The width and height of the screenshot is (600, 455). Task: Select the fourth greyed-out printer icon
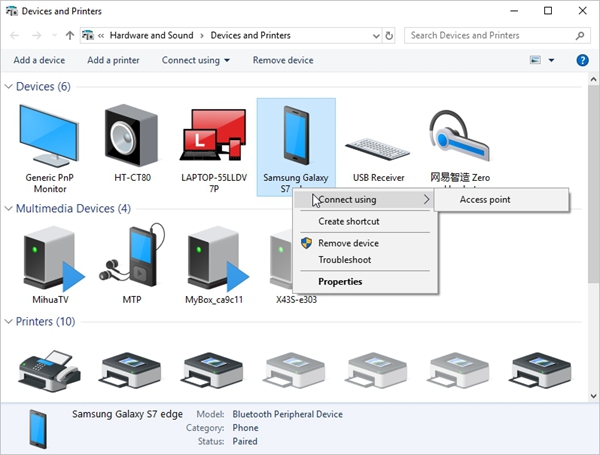pyautogui.click(x=295, y=370)
